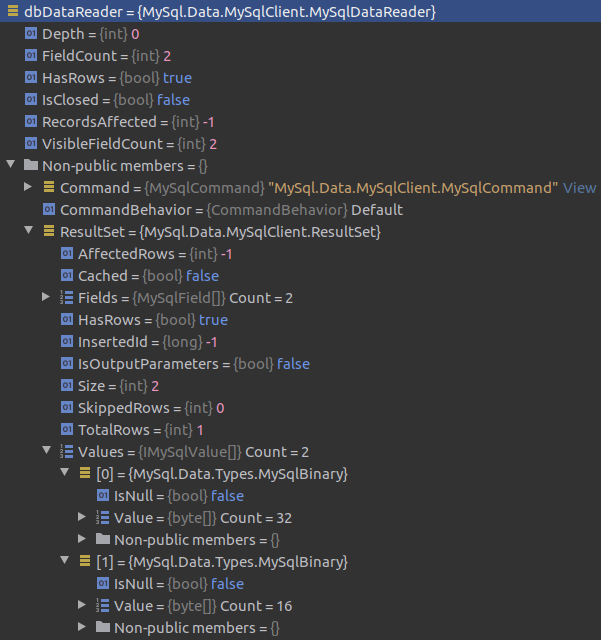The width and height of the screenshot is (601, 640).
Task: Select the Command "MySqlCommand" value text
Action: 413,188
